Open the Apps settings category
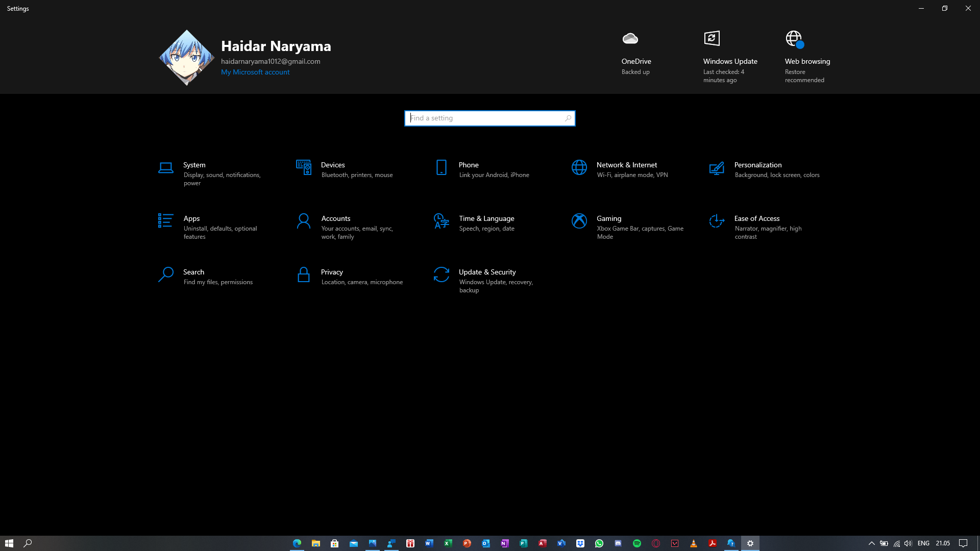Screen dimensions: 980x551 tap(217, 227)
